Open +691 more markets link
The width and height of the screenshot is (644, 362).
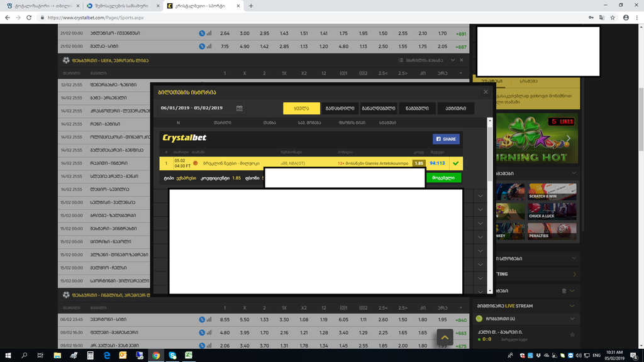[461, 34]
